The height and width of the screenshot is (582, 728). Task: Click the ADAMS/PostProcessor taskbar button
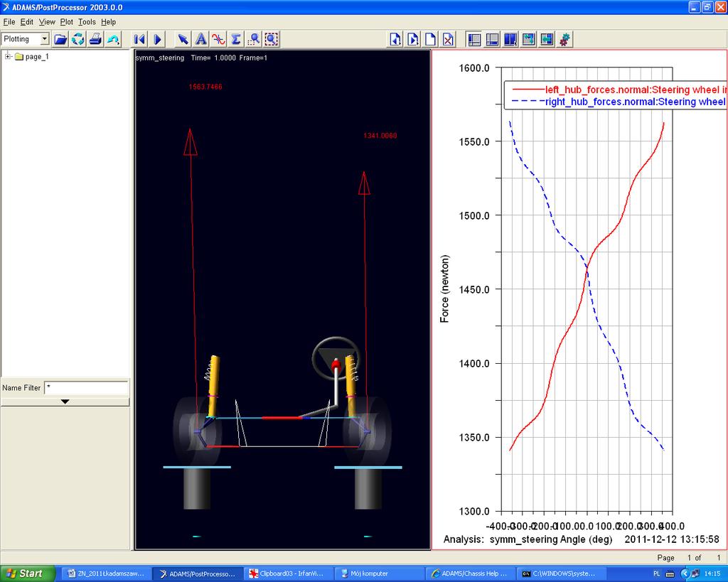pyautogui.click(x=198, y=573)
